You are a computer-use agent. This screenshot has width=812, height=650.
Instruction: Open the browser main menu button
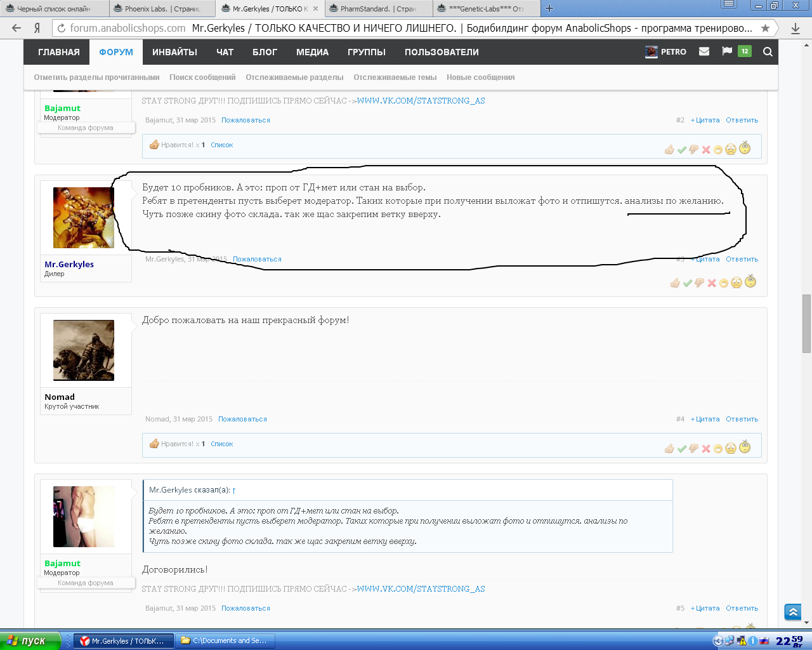[730, 4]
